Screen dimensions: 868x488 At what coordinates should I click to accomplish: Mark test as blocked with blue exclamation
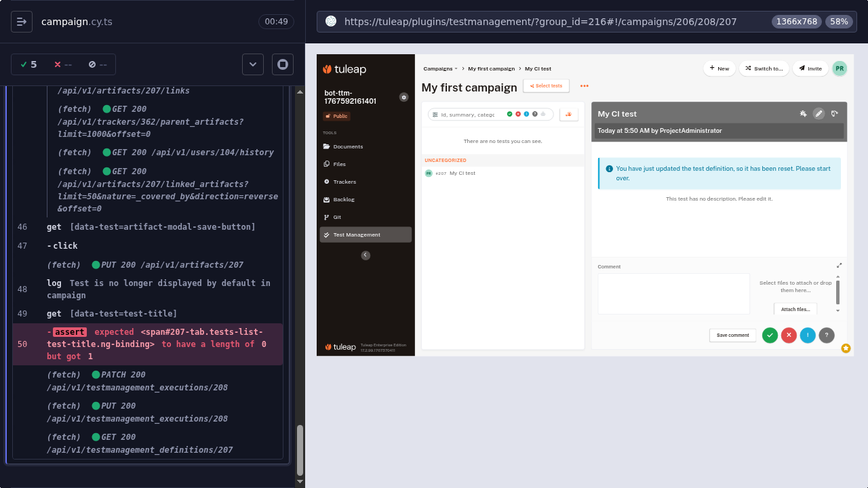(x=808, y=335)
